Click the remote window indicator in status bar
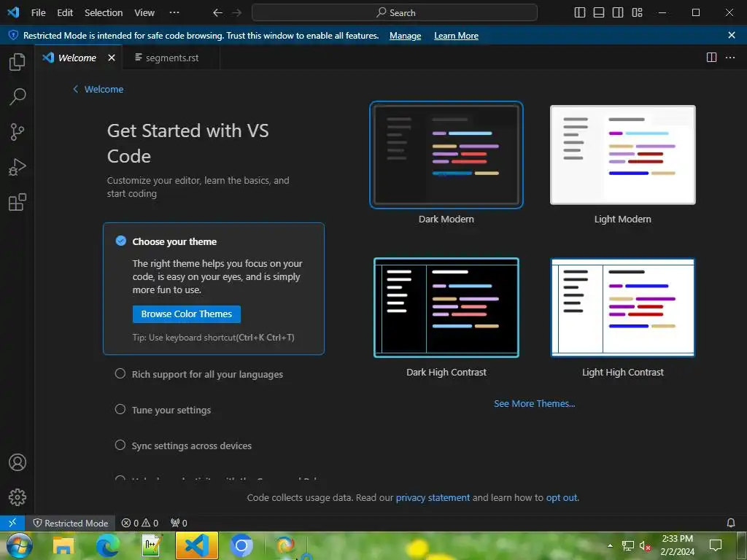 [12, 523]
